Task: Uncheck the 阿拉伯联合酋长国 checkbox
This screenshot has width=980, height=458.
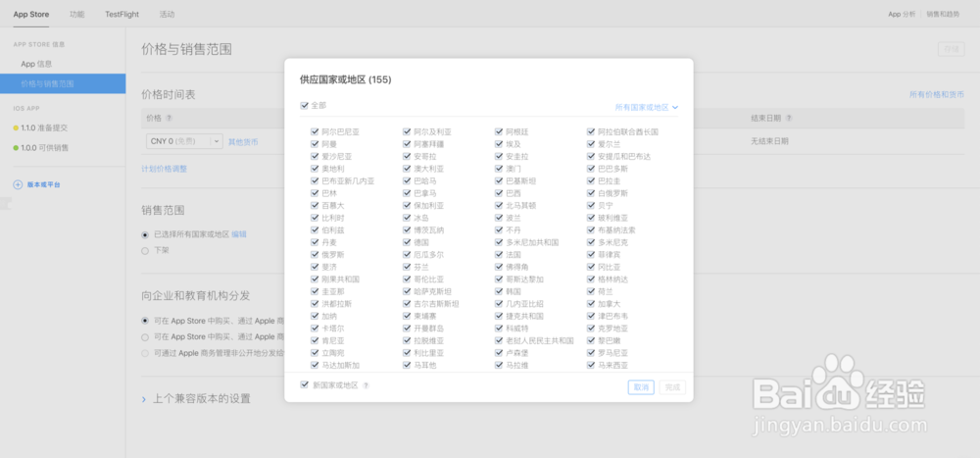Action: pyautogui.click(x=591, y=132)
